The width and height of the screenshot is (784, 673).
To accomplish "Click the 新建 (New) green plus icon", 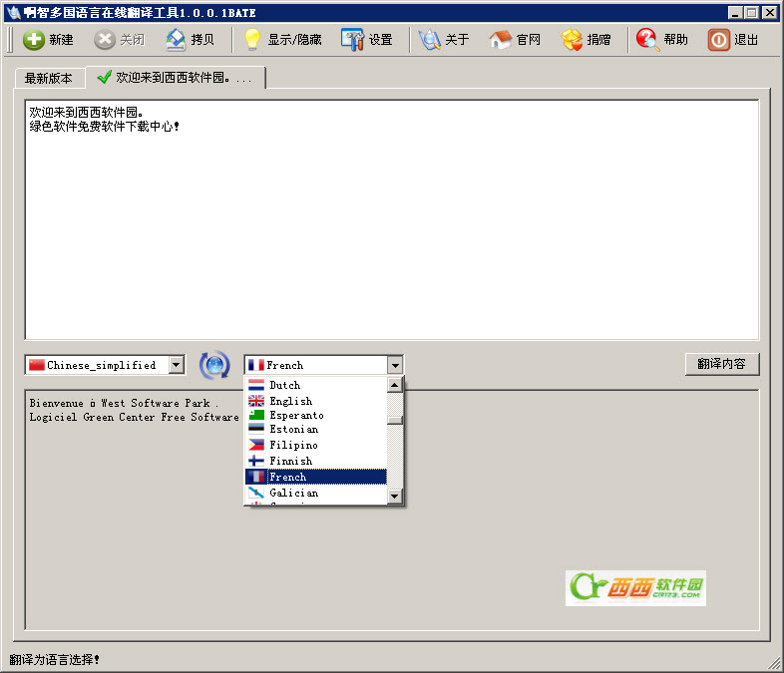I will coord(34,40).
